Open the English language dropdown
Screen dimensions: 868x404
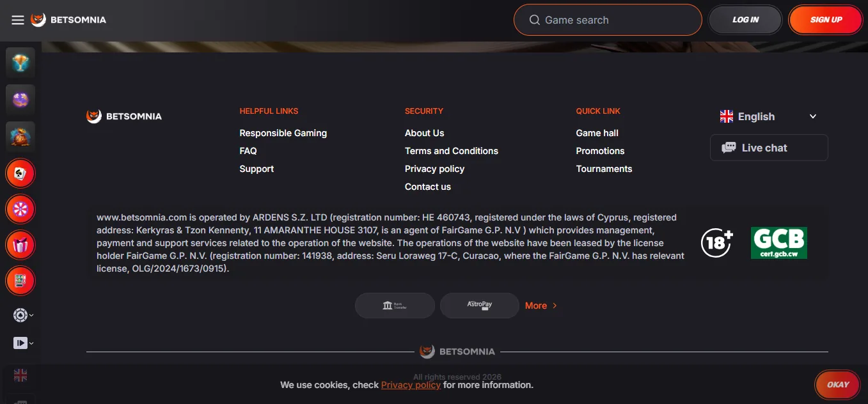[x=769, y=116]
